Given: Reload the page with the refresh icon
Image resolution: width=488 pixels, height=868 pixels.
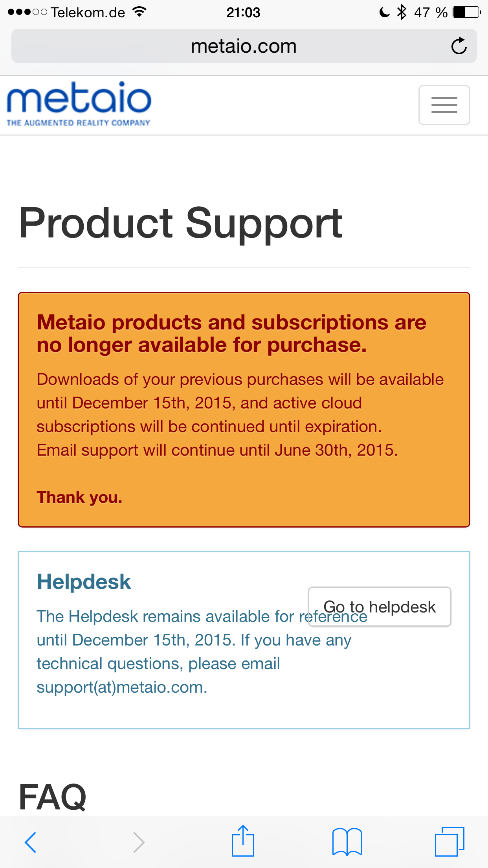Looking at the screenshot, I should (x=459, y=46).
